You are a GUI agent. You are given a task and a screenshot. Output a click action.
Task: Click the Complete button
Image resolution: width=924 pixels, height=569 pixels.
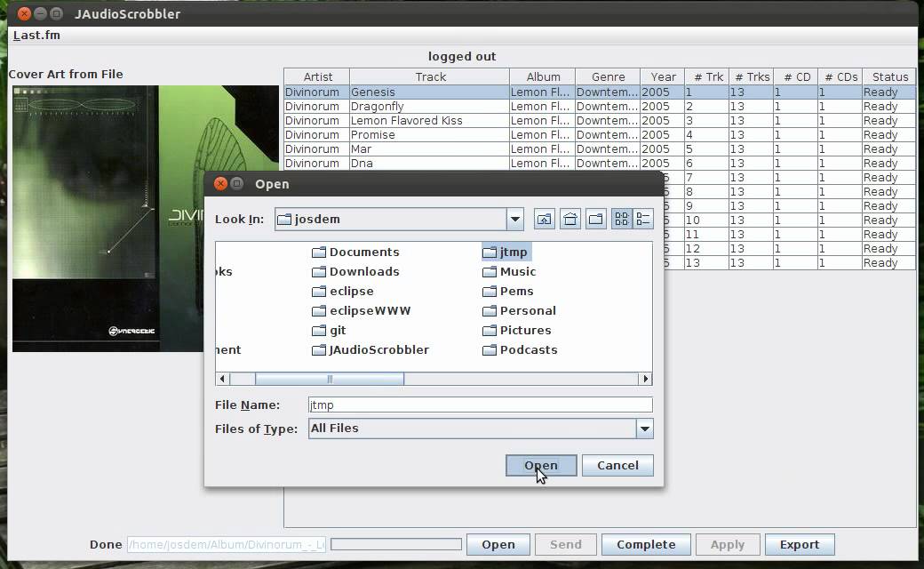coord(646,544)
